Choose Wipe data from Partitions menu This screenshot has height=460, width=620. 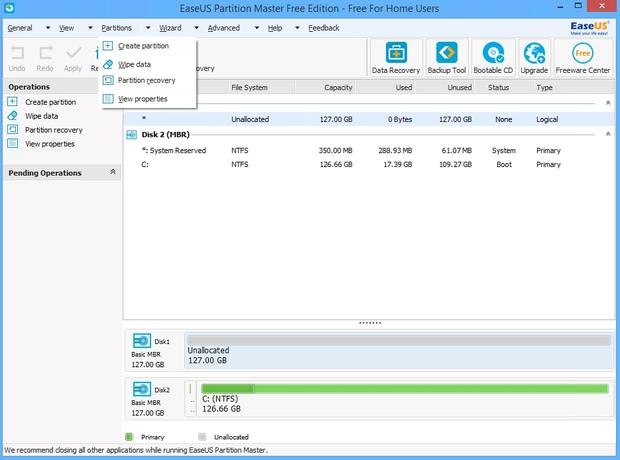(134, 64)
